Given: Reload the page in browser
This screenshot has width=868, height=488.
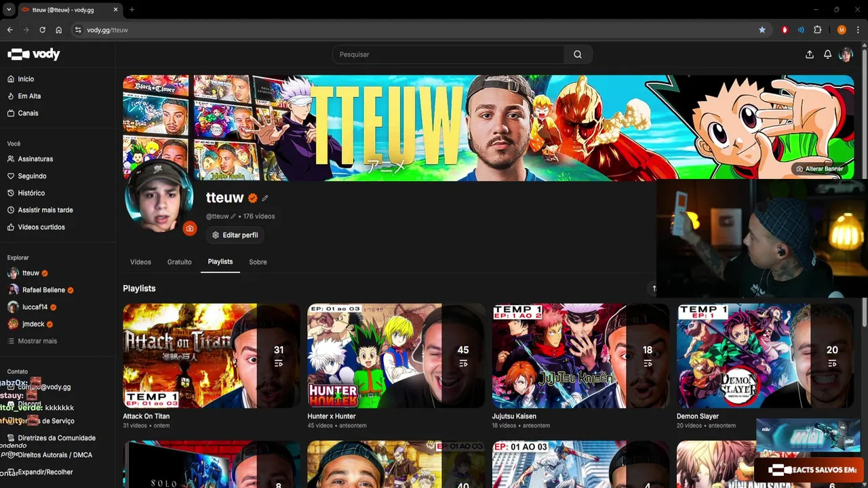Looking at the screenshot, I should pyautogui.click(x=42, y=30).
